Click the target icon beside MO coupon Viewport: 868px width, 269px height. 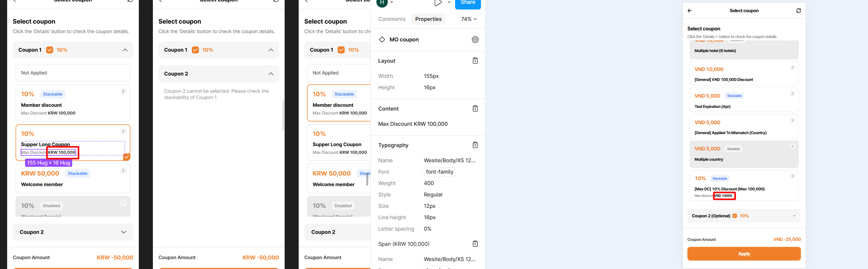[475, 40]
